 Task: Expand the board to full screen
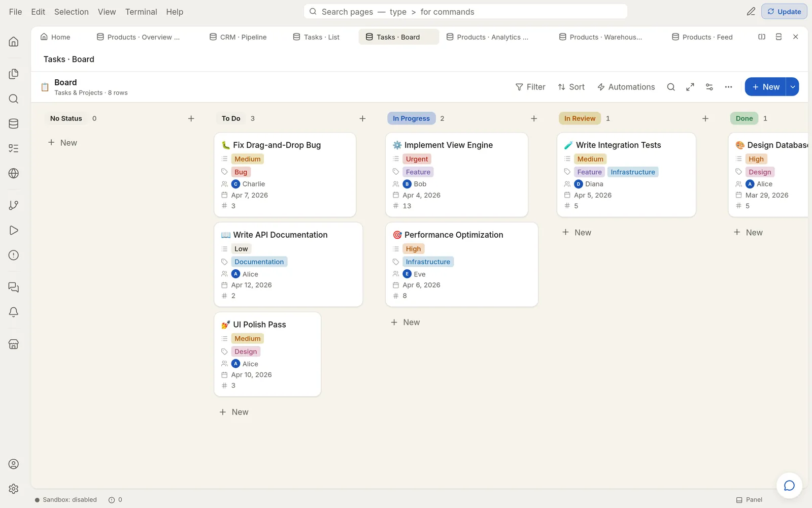click(690, 87)
